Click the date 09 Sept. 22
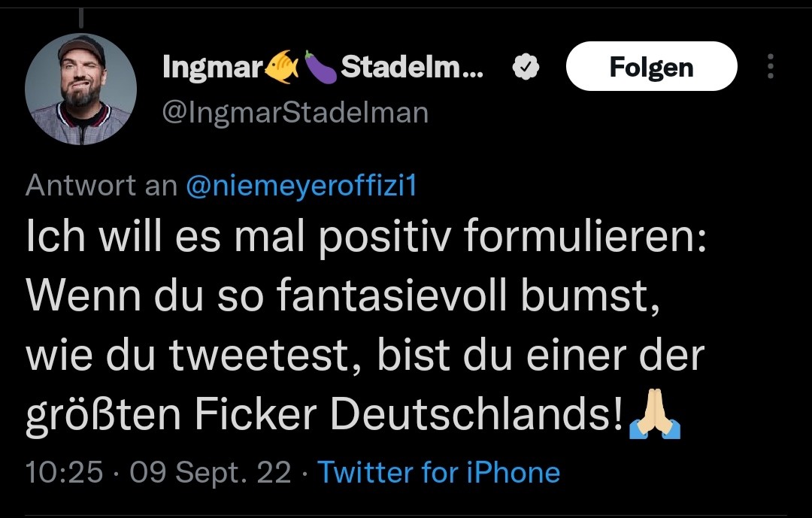Screen dimensions: 812x518 click(x=211, y=473)
